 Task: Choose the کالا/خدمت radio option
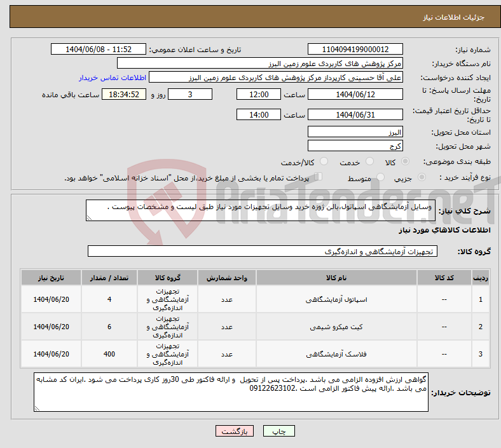coord(324,162)
